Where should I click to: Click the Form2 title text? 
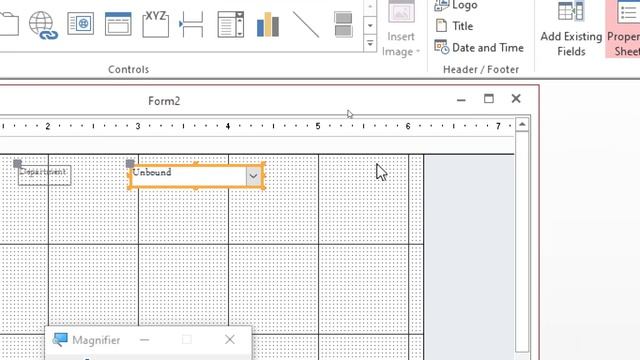click(x=164, y=101)
